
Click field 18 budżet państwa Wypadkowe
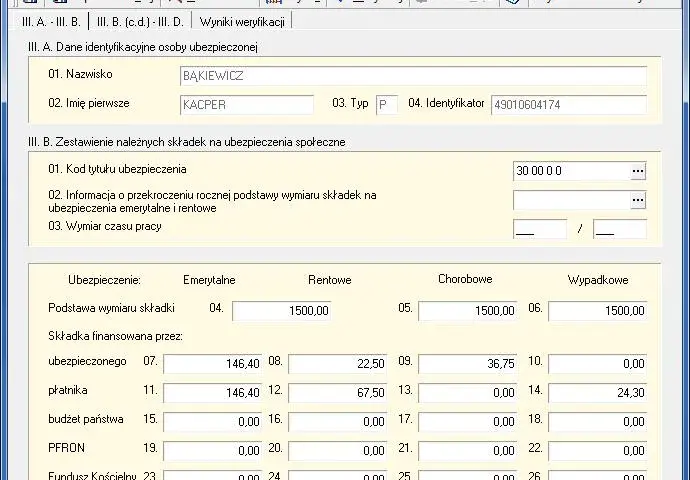pos(598,422)
